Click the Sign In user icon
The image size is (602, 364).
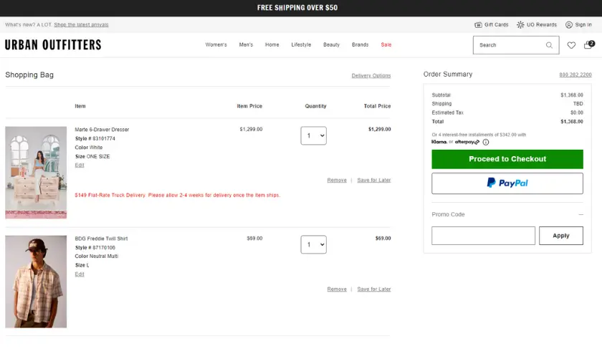tap(569, 24)
